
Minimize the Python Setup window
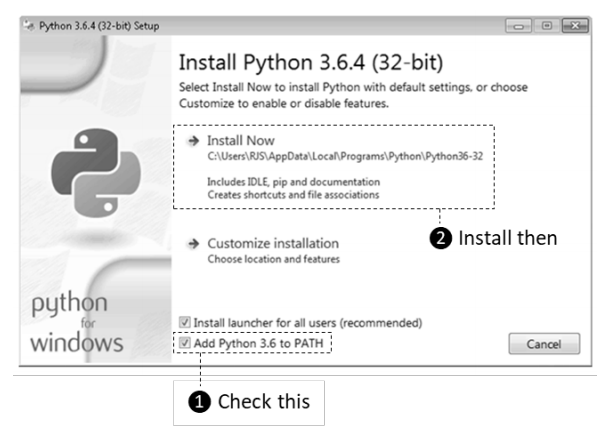[518, 26]
